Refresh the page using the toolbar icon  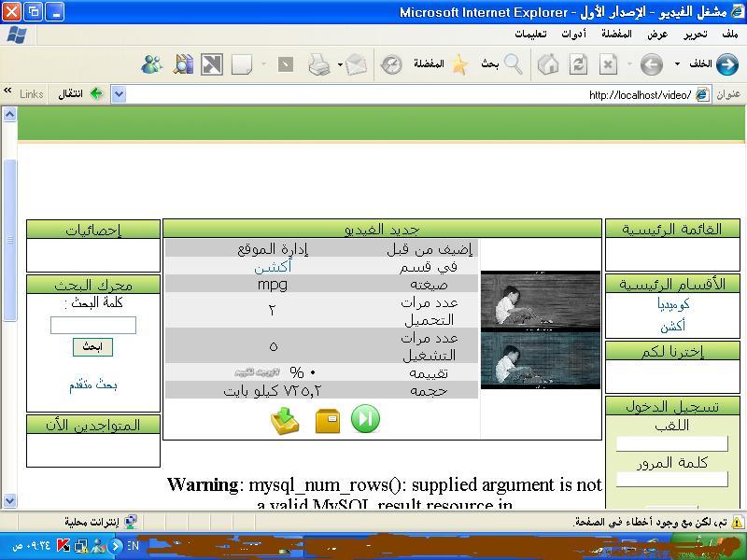[x=579, y=63]
